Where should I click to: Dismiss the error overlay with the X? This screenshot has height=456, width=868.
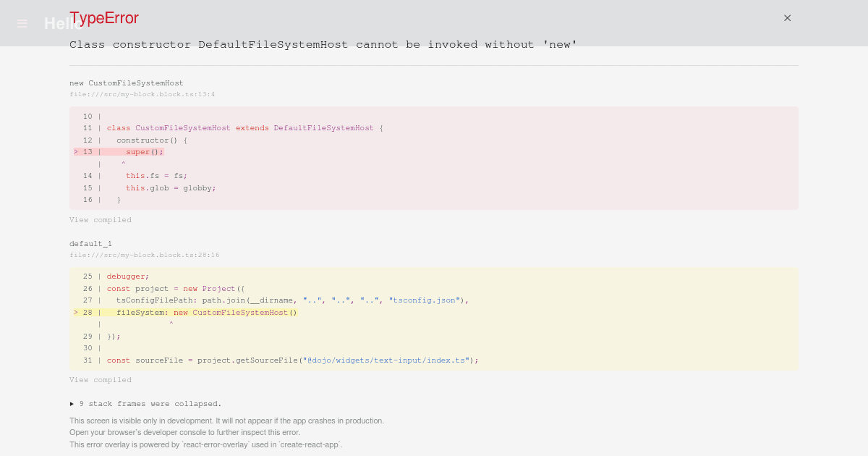787,18
